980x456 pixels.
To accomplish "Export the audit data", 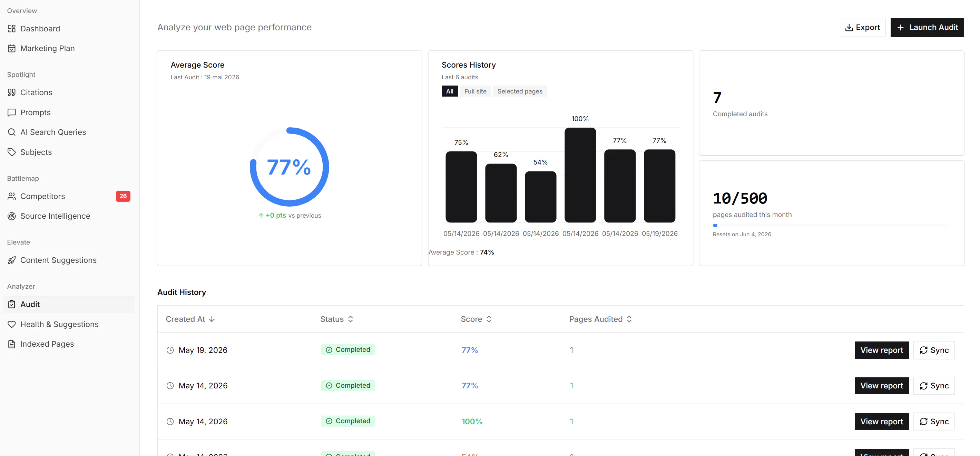I will pyautogui.click(x=862, y=27).
